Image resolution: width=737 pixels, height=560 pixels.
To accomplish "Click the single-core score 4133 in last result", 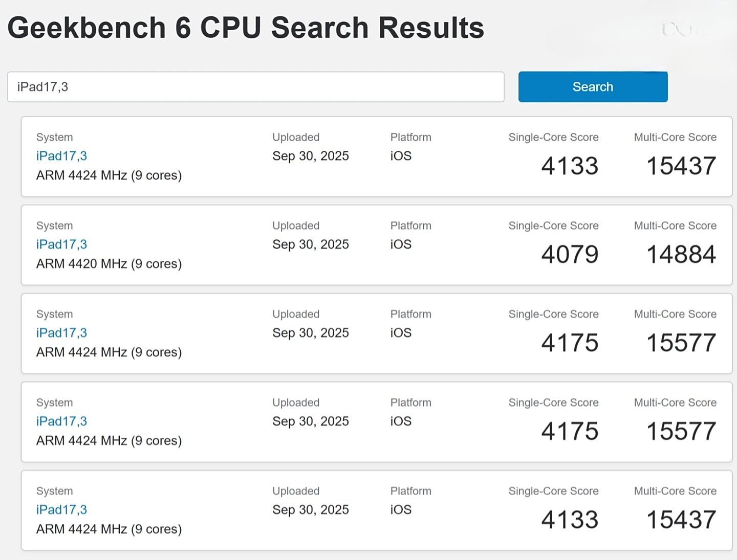I will pos(569,519).
